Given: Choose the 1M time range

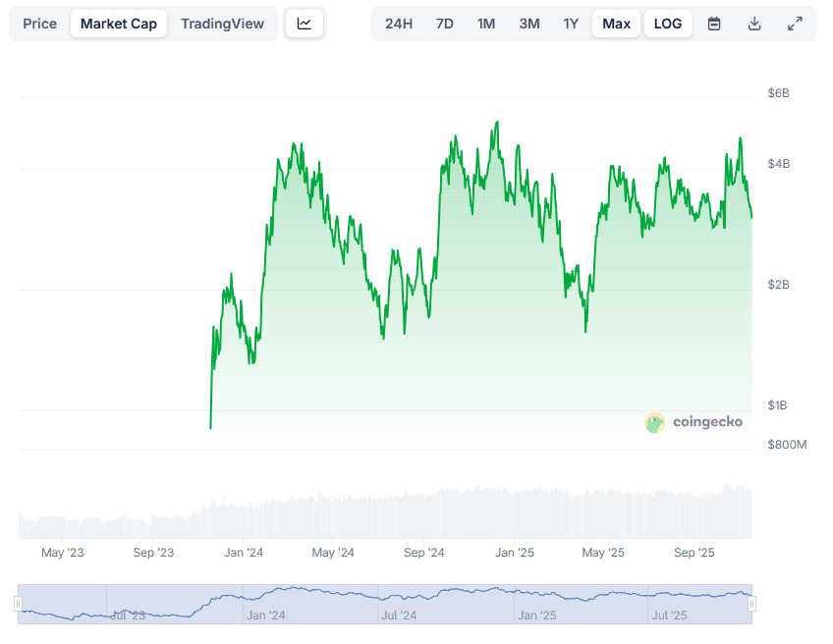Looking at the screenshot, I should point(486,24).
